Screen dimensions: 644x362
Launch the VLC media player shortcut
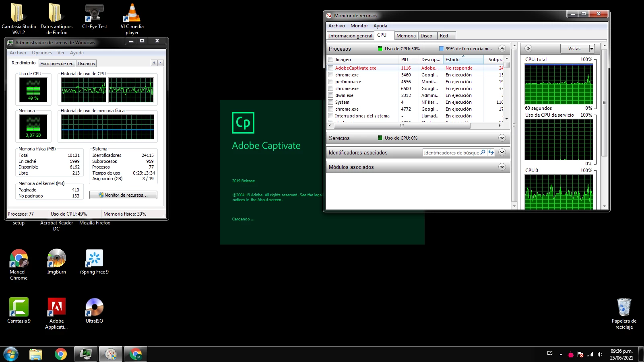tap(132, 19)
